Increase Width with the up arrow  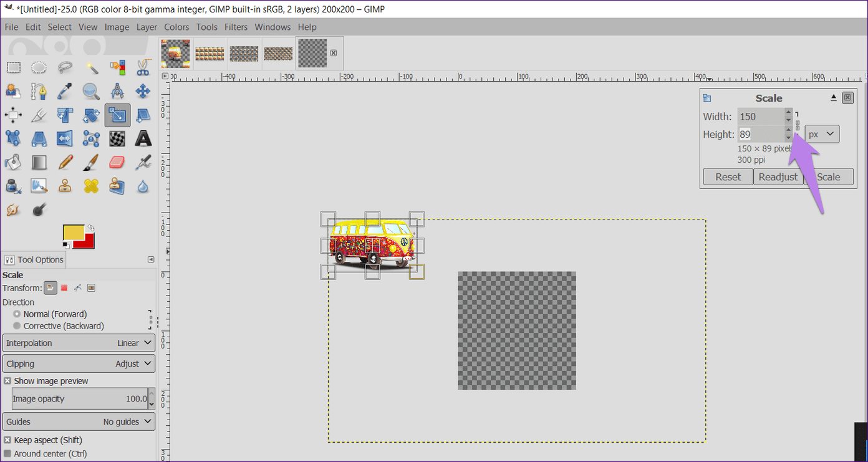coord(789,113)
